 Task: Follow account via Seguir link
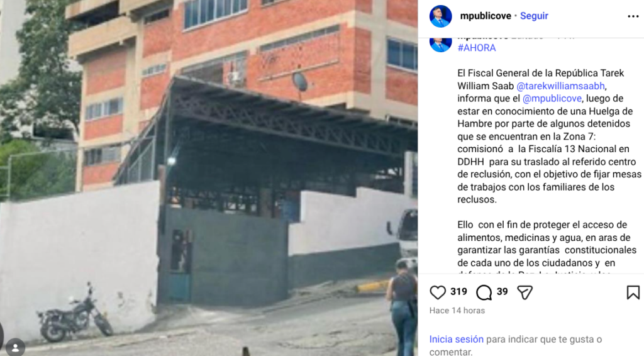click(x=534, y=16)
